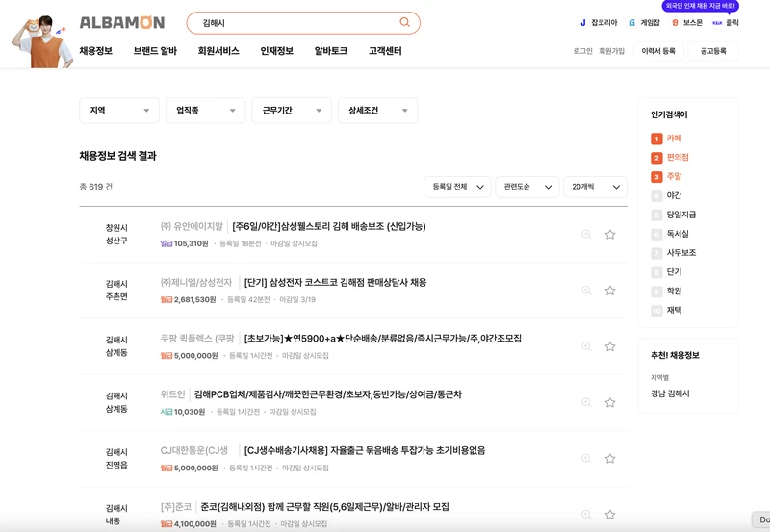Open the 경남 김해시 recommended region link

coord(670,393)
